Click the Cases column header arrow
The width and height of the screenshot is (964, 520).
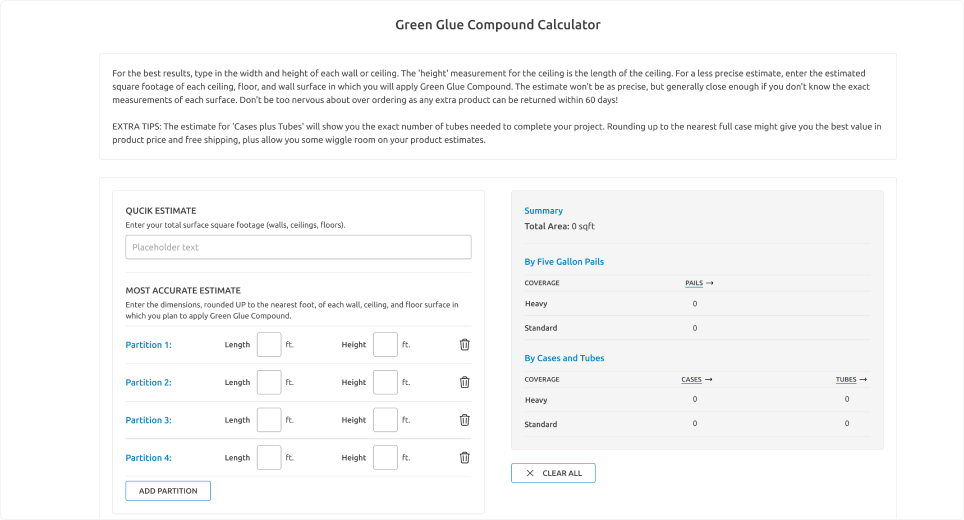pyautogui.click(x=707, y=380)
